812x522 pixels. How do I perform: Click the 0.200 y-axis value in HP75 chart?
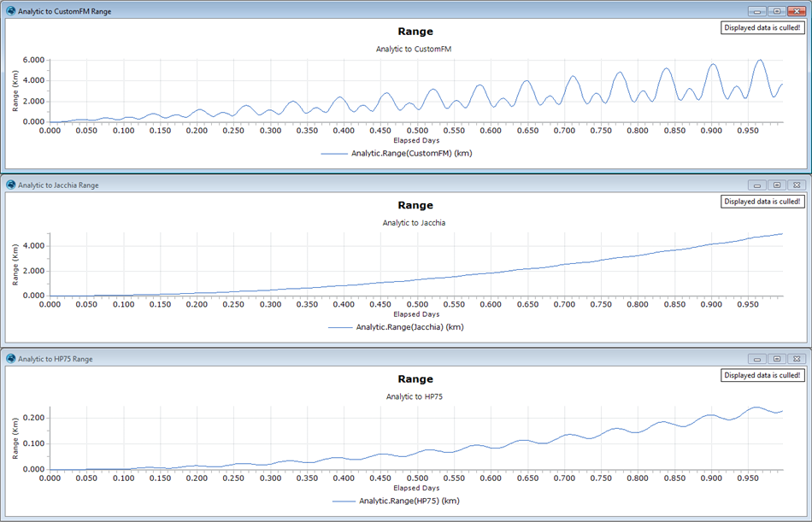coord(33,418)
